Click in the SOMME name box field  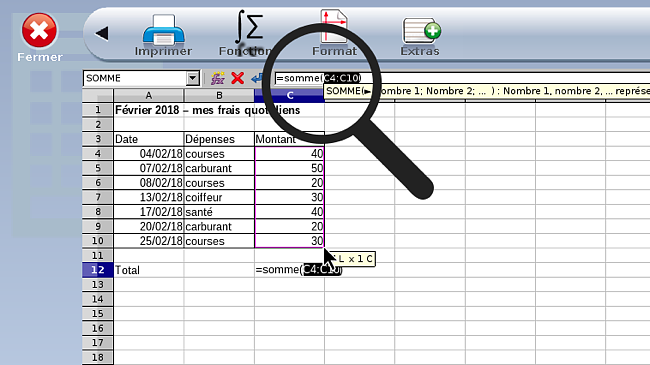135,78
